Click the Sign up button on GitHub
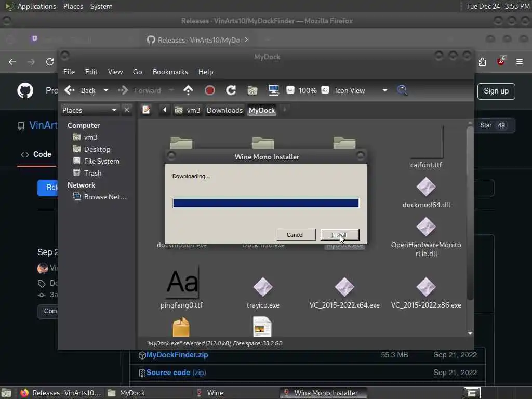This screenshot has height=399, width=532. [496, 91]
